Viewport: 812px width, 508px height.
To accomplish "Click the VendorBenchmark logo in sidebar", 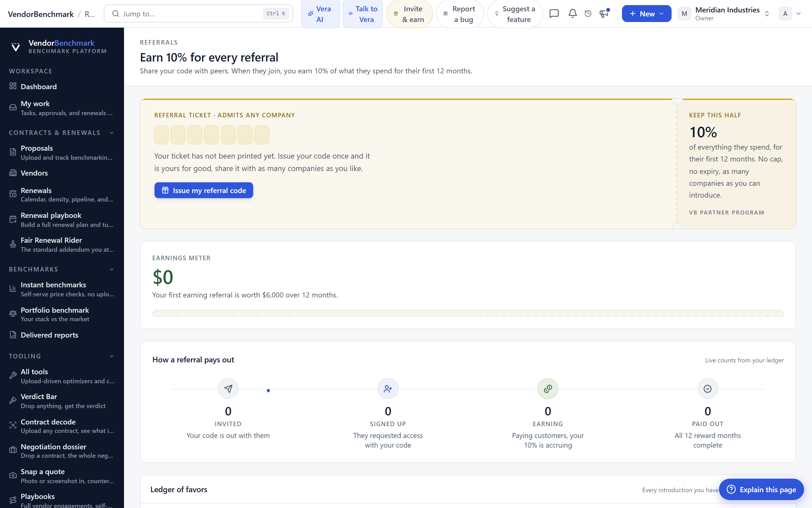I will point(16,47).
